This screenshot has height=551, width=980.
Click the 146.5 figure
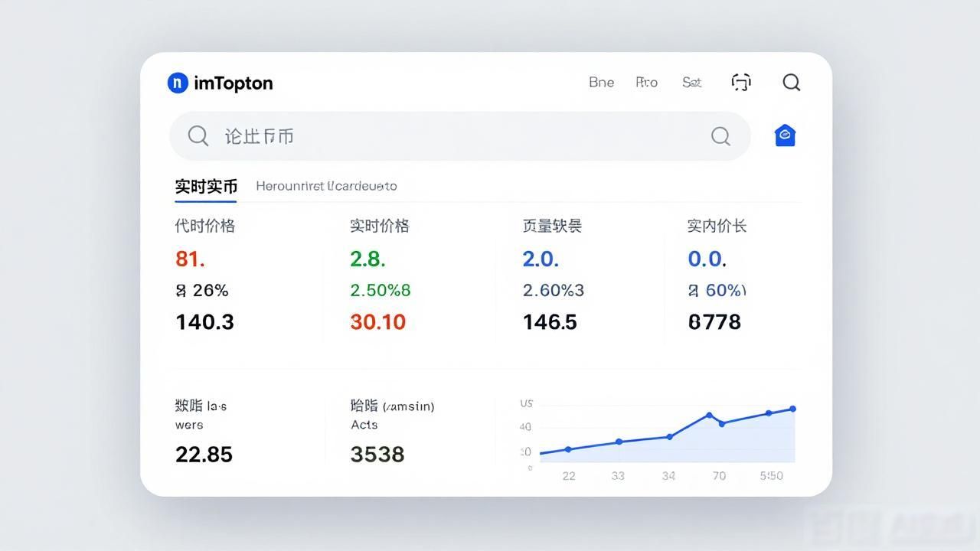coord(550,321)
